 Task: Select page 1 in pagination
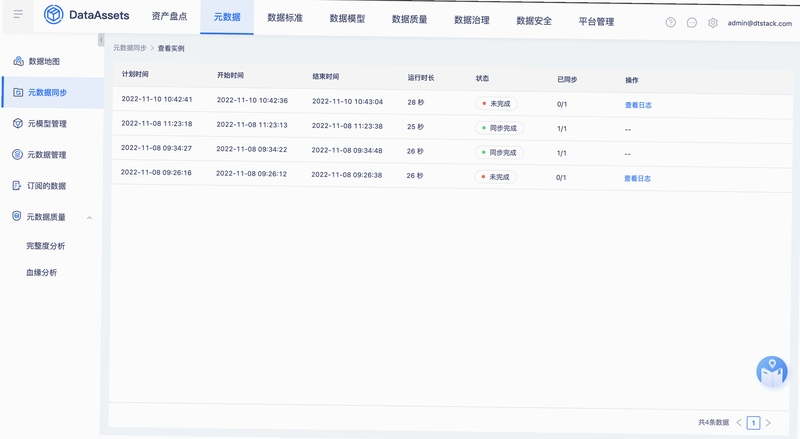coord(753,423)
